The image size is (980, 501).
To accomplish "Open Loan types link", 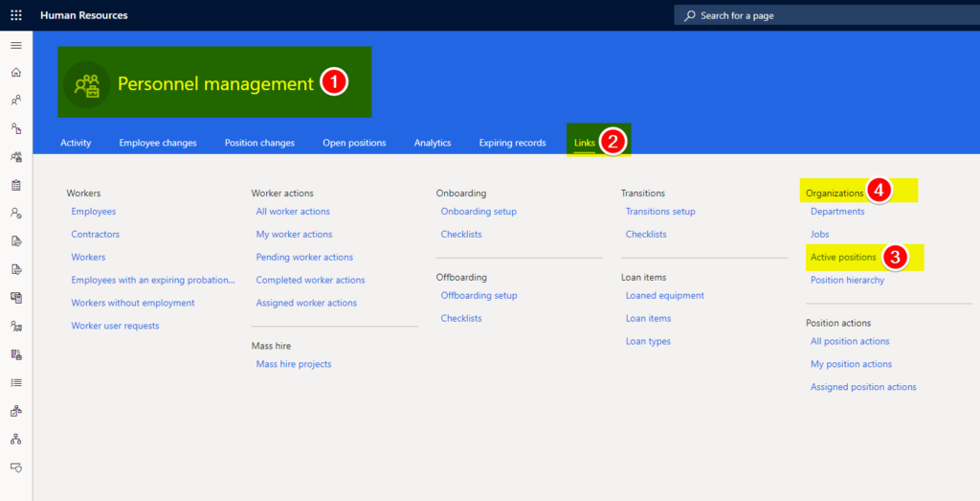I will (x=648, y=341).
